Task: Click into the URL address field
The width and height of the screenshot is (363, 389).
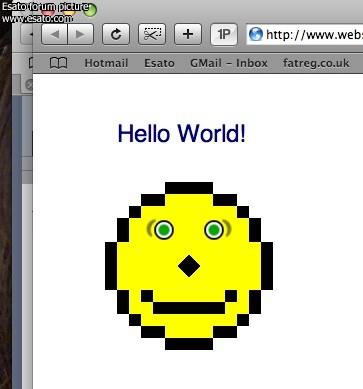Action: tap(305, 34)
